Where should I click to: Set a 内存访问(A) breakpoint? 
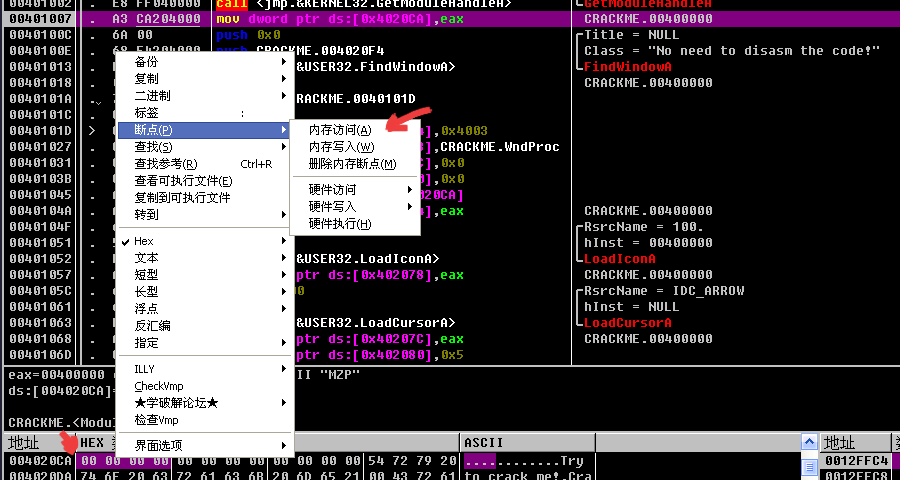(x=354, y=130)
